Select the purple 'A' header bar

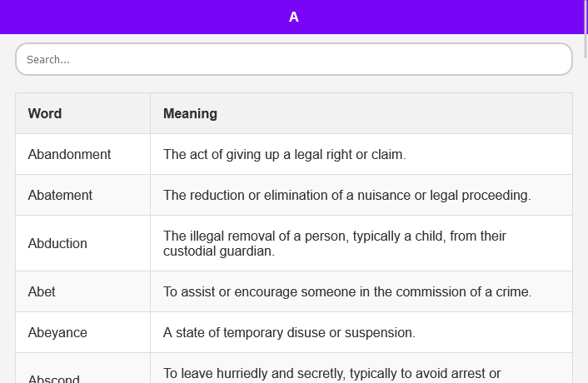coord(292,17)
